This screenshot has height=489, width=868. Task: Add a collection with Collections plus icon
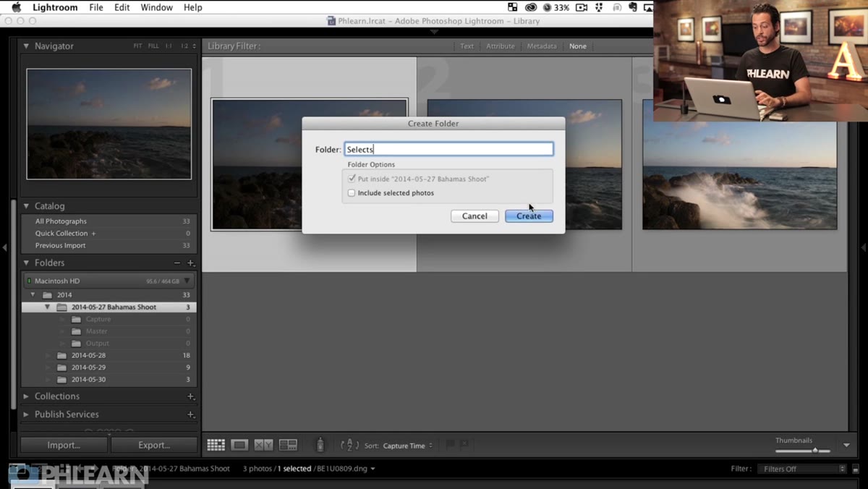[191, 396]
